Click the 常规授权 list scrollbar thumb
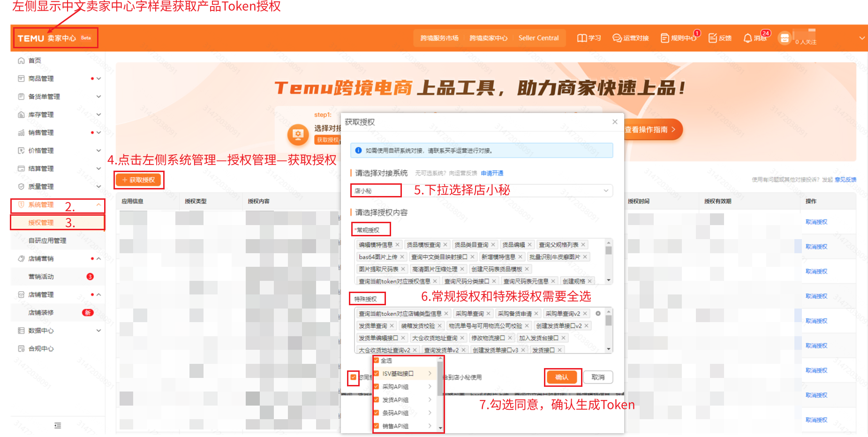This screenshot has width=868, height=437. 608,250
